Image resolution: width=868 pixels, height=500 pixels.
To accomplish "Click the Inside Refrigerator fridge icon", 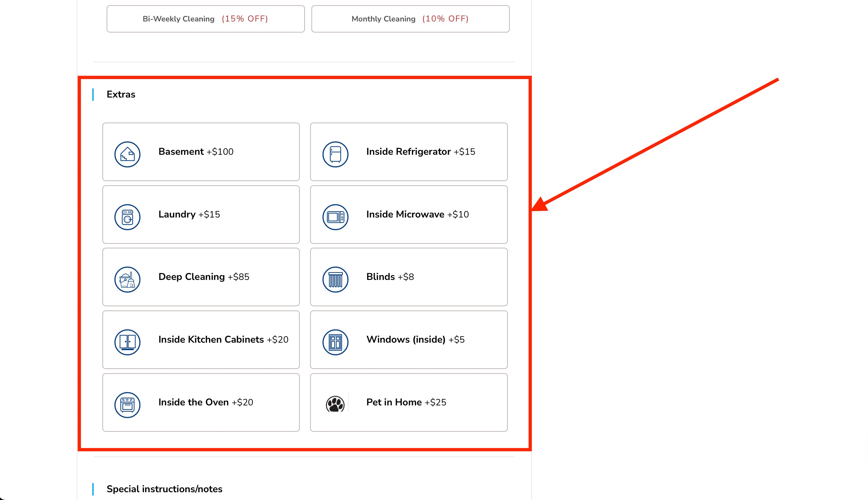I will click(x=335, y=154).
